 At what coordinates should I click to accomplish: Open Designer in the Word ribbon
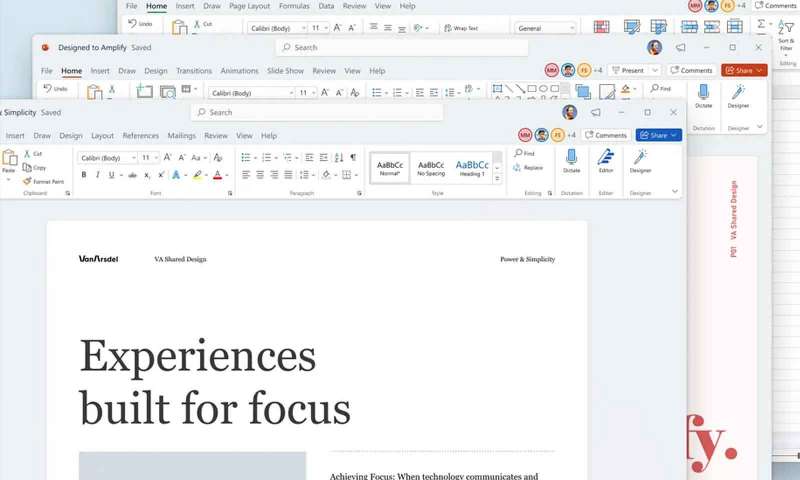click(x=640, y=160)
